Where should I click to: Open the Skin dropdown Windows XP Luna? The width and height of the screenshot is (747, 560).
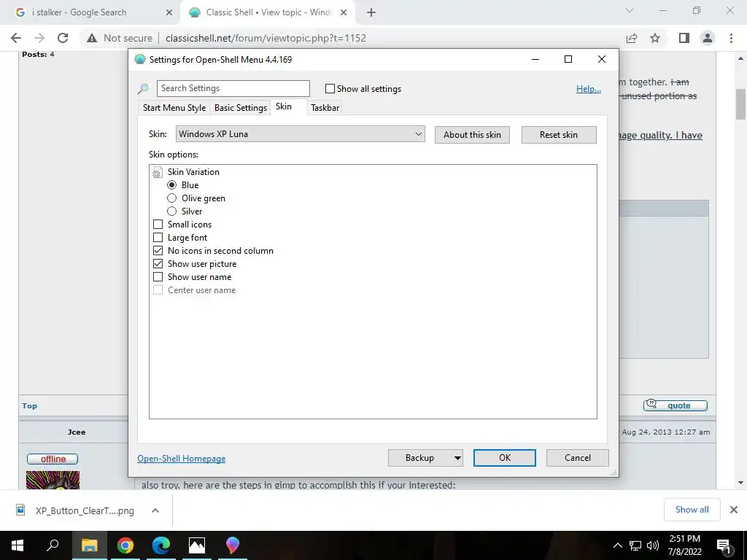point(300,134)
